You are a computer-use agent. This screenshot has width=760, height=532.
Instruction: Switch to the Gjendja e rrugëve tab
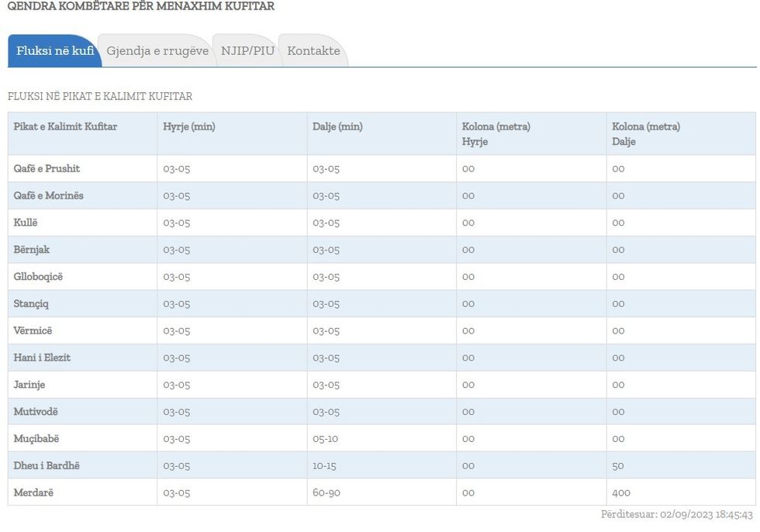coord(157,50)
